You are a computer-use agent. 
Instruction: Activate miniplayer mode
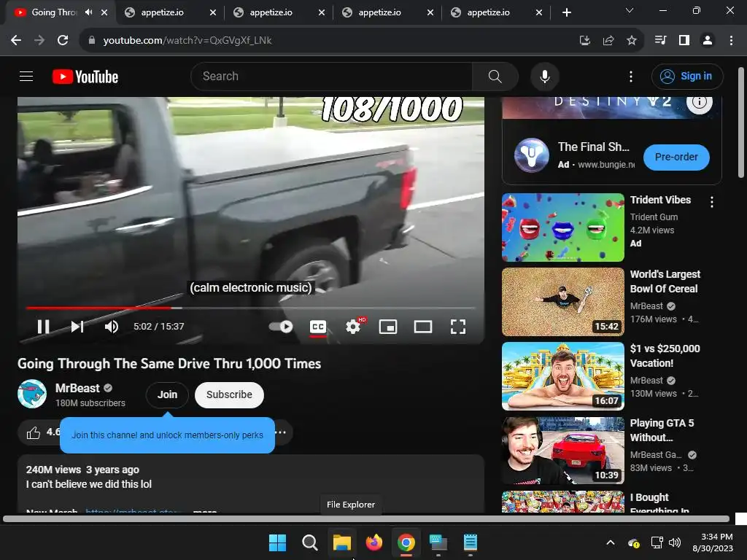click(388, 327)
